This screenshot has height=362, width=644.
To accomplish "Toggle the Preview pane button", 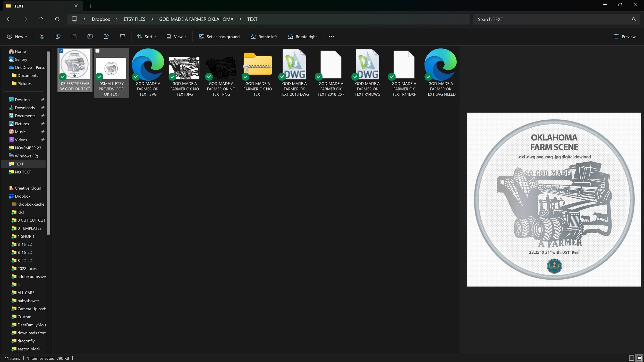I will point(624,37).
